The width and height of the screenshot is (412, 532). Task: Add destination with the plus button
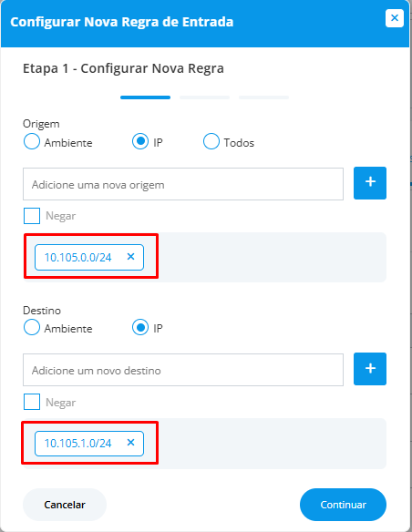pos(370,369)
